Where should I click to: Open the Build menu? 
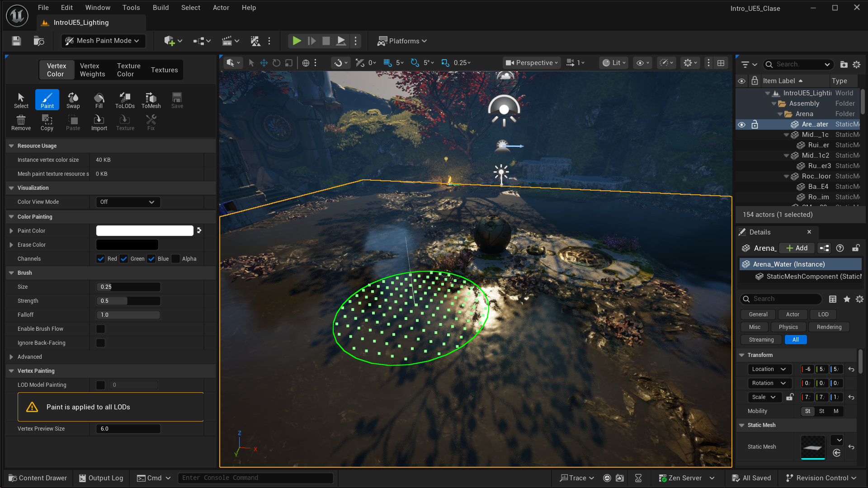pyautogui.click(x=160, y=8)
